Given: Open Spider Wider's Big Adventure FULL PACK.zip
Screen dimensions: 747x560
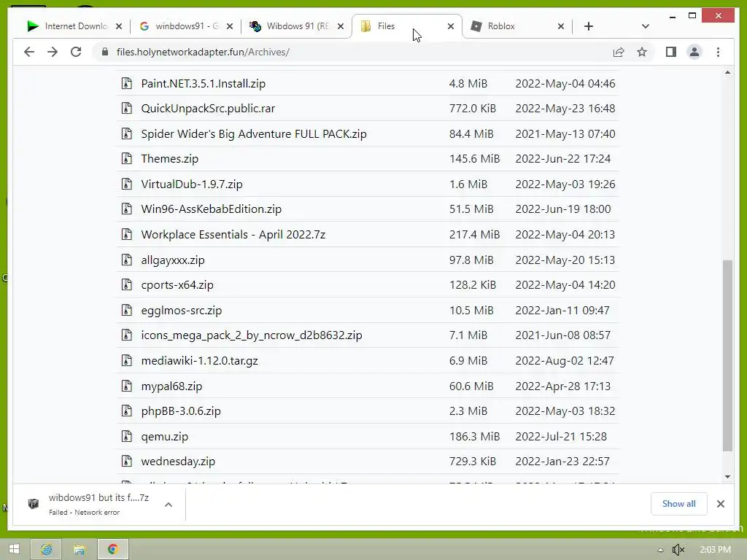Looking at the screenshot, I should [x=254, y=134].
